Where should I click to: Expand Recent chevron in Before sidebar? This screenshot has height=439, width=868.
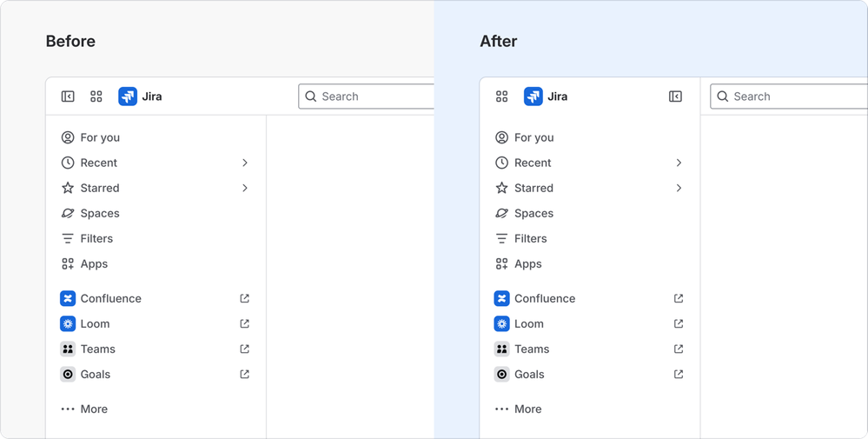tap(245, 163)
